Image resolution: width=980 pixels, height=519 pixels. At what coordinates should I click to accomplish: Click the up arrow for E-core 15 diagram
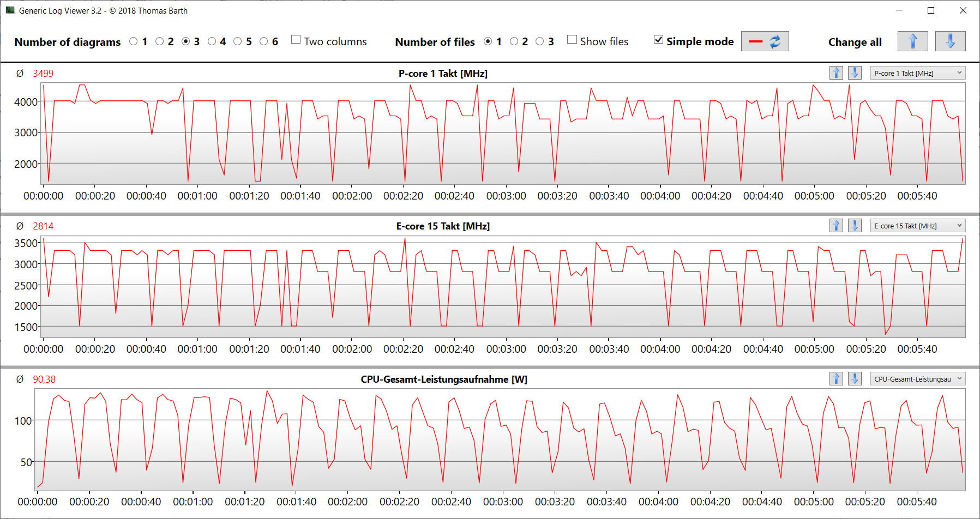click(x=836, y=226)
